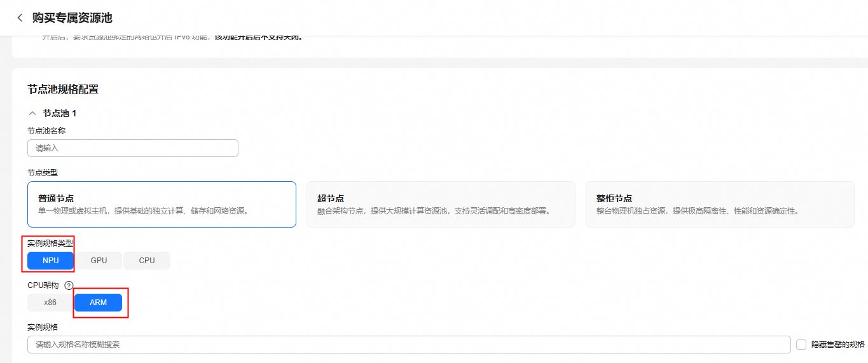The image size is (868, 363).
Task: Open the help icon beside CPU架构
Action: pos(69,285)
